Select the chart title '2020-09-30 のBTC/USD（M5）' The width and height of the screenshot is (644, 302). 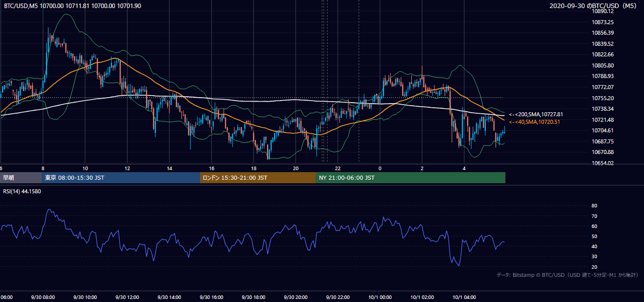[x=593, y=6]
